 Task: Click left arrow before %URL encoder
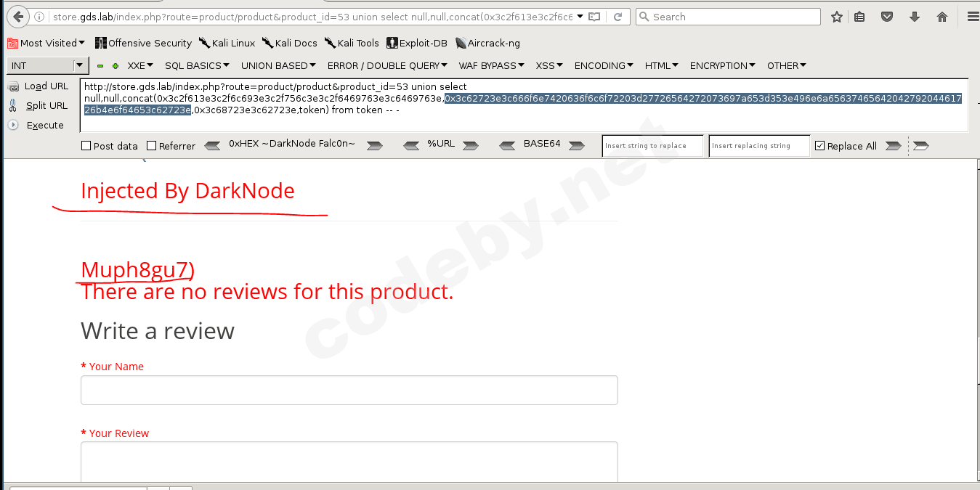(411, 146)
